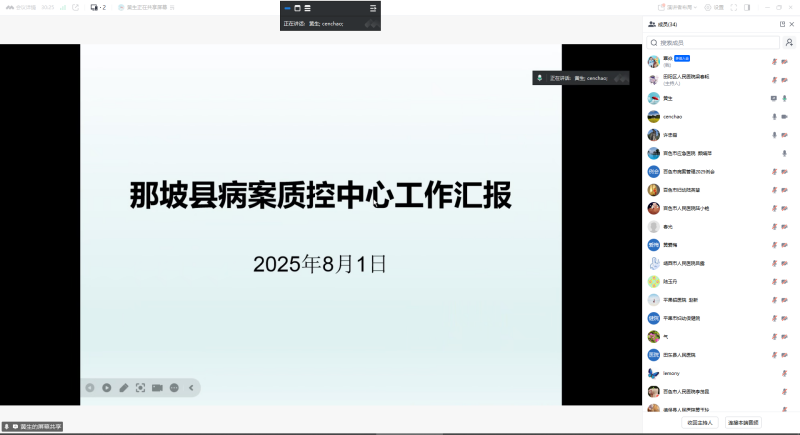This screenshot has width=800, height=435.
Task: Click the bottom-right button in members panel
Action: (743, 422)
